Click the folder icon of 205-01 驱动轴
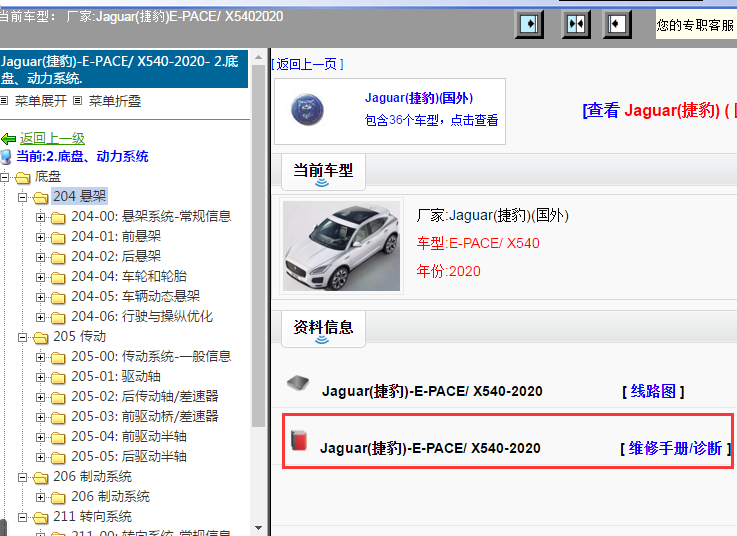The image size is (737, 536). pos(58,378)
